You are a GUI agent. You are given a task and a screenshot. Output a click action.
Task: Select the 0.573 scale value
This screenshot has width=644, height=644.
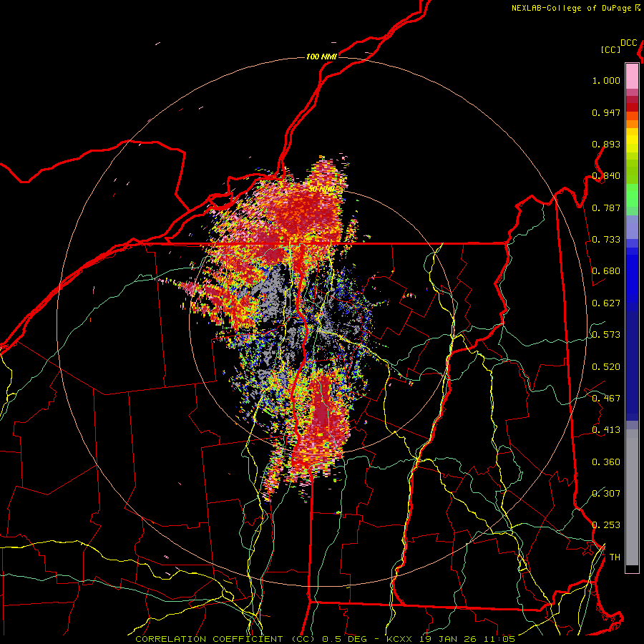click(606, 335)
